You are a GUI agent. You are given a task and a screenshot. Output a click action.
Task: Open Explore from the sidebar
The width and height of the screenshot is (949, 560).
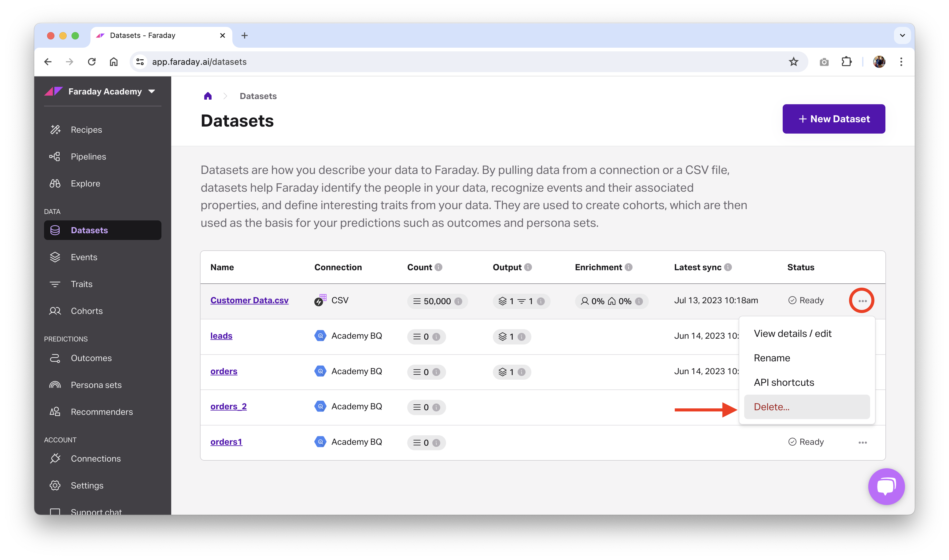(55, 183)
